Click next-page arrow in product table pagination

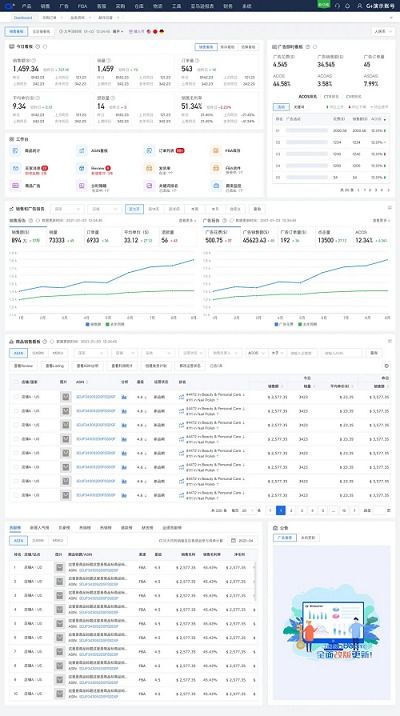(355, 510)
